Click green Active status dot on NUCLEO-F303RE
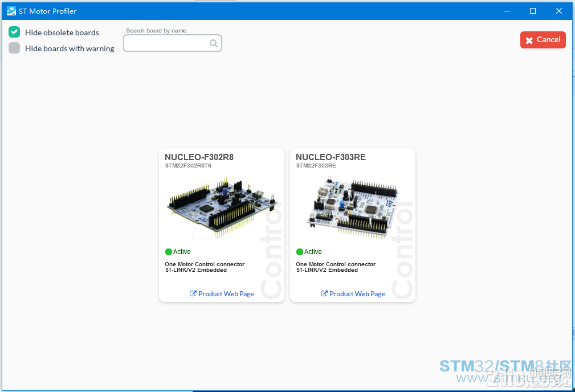 tap(300, 252)
